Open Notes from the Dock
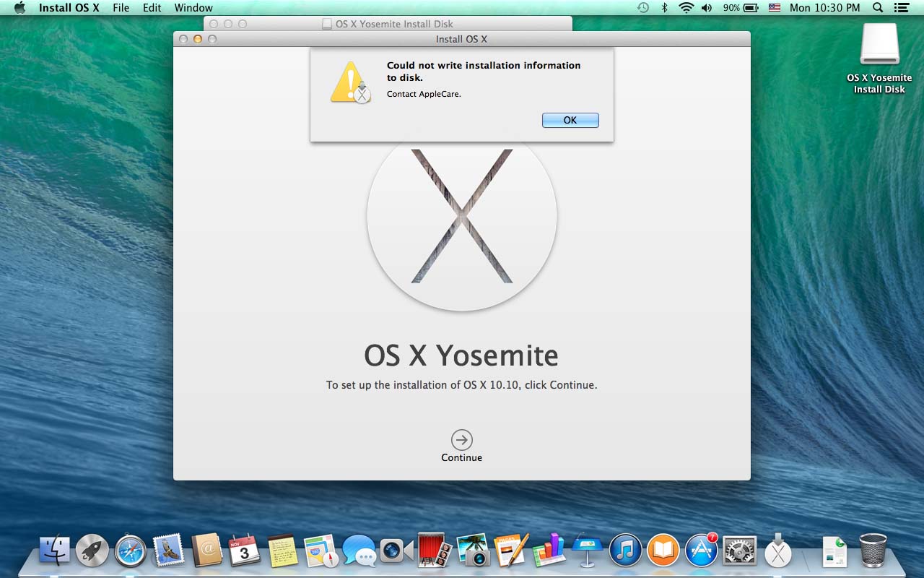This screenshot has height=578, width=924. (283, 552)
